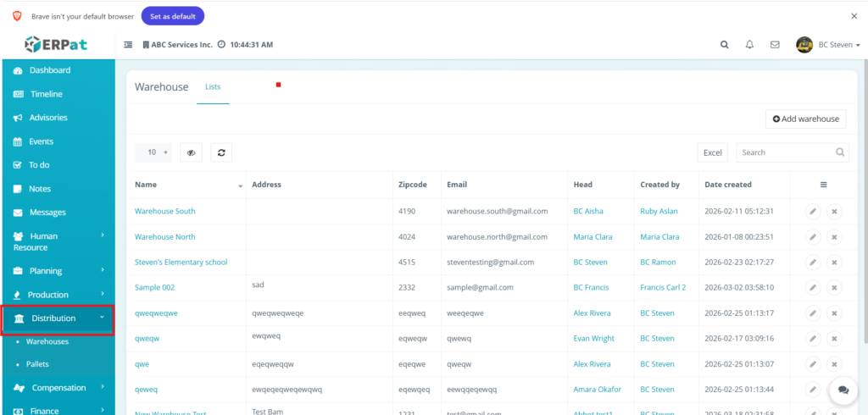
Task: Open the messages envelope icon in header
Action: click(775, 45)
